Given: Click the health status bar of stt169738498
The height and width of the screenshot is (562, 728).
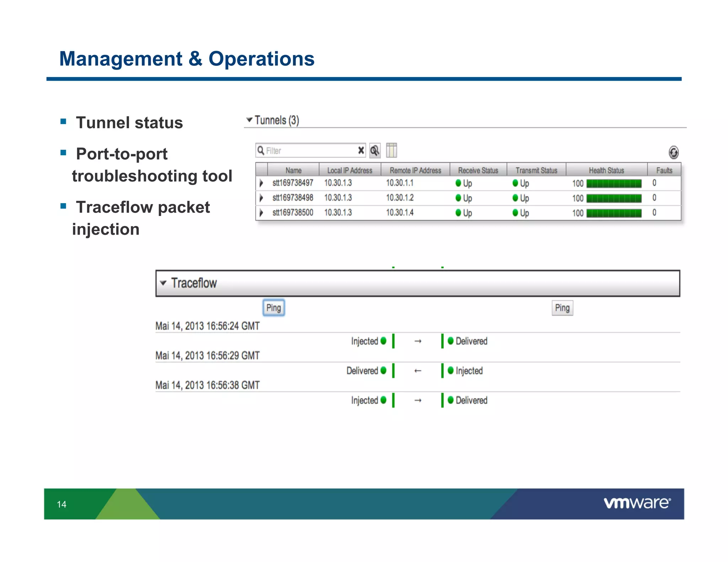Looking at the screenshot, I should (614, 198).
